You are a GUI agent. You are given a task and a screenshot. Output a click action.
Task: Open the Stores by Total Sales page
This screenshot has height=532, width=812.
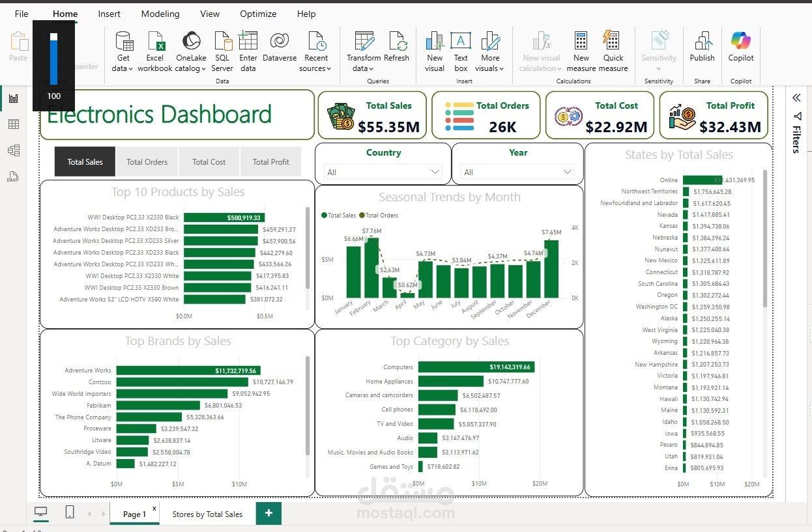(207, 514)
